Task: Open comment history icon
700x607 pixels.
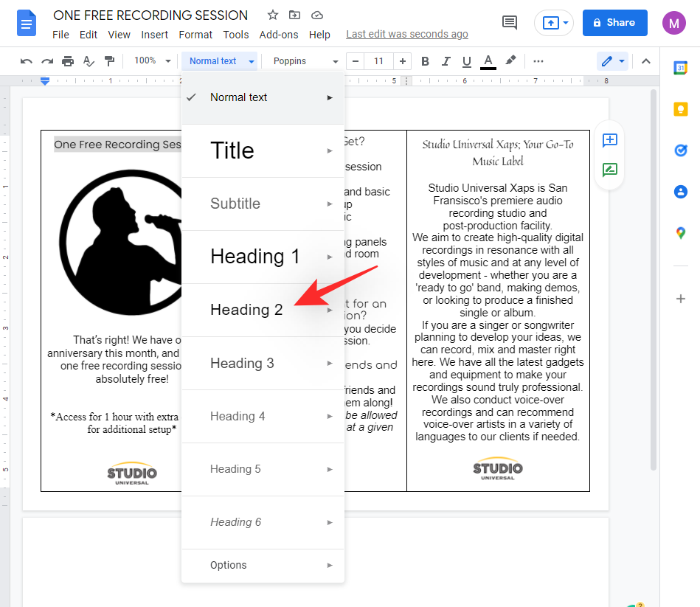Action: pyautogui.click(x=509, y=23)
